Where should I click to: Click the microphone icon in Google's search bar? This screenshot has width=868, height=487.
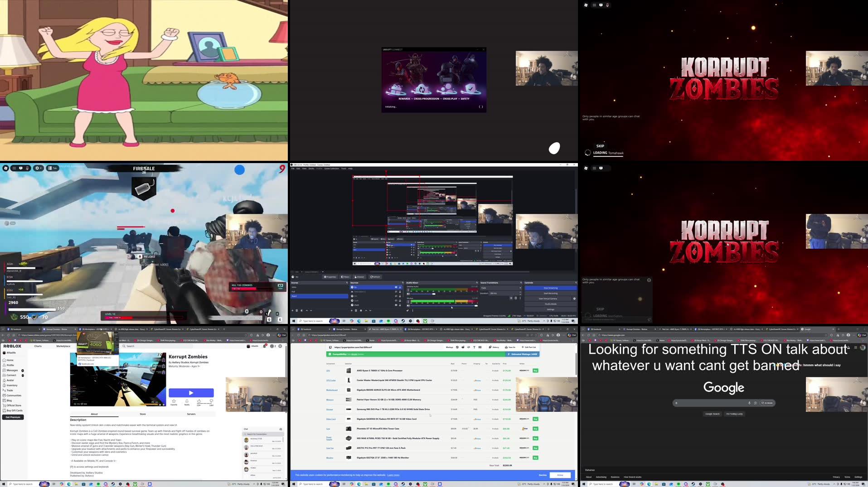[x=749, y=403]
